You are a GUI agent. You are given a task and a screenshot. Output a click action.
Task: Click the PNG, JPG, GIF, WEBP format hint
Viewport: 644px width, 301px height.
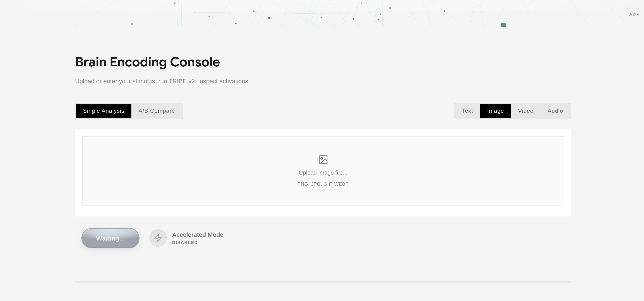323,184
